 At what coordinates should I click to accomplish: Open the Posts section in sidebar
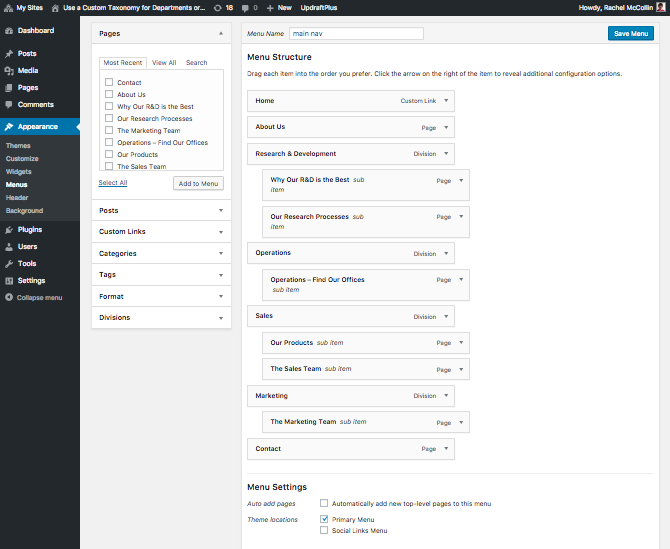[27, 53]
